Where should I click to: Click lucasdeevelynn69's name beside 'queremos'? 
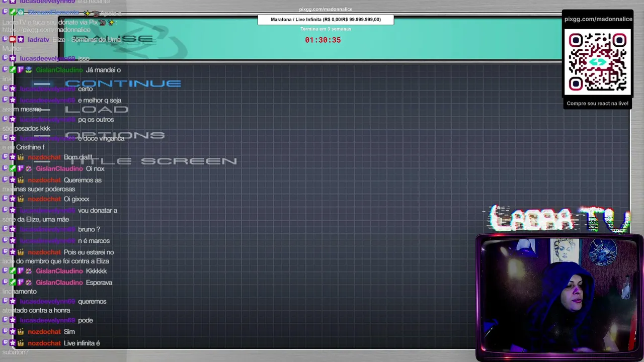tap(47, 302)
